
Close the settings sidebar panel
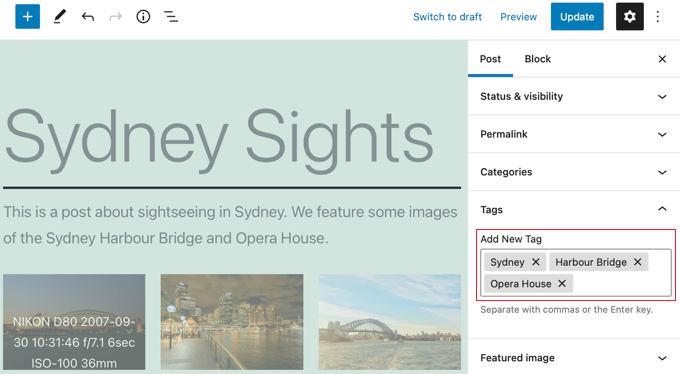(662, 59)
